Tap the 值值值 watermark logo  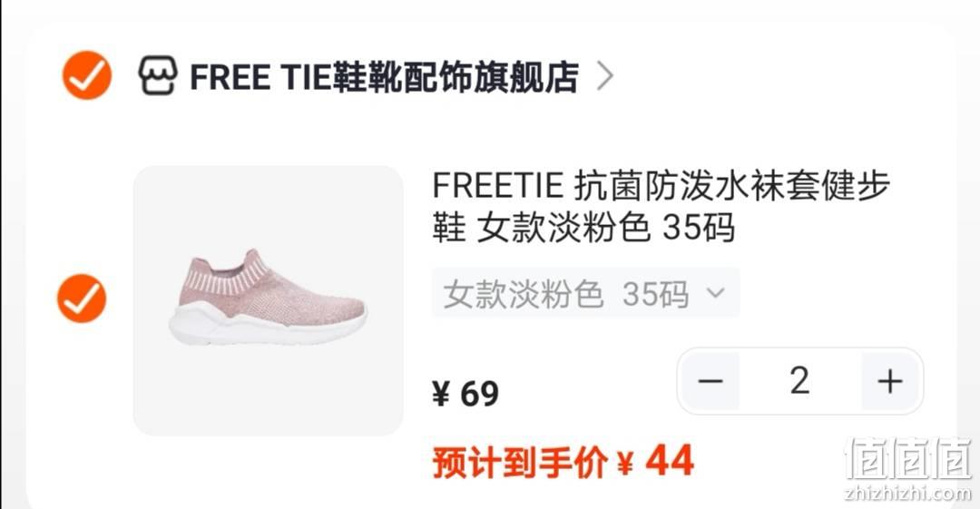[908, 460]
